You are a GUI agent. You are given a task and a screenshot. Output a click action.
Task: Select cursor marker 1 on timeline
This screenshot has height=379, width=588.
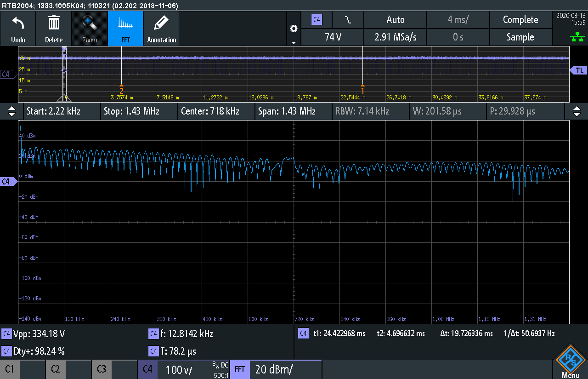click(362, 89)
